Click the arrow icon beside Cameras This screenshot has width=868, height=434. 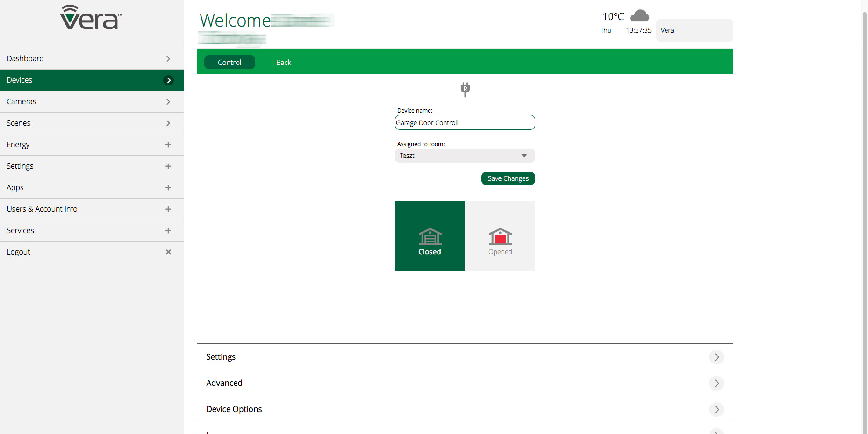[x=168, y=102]
